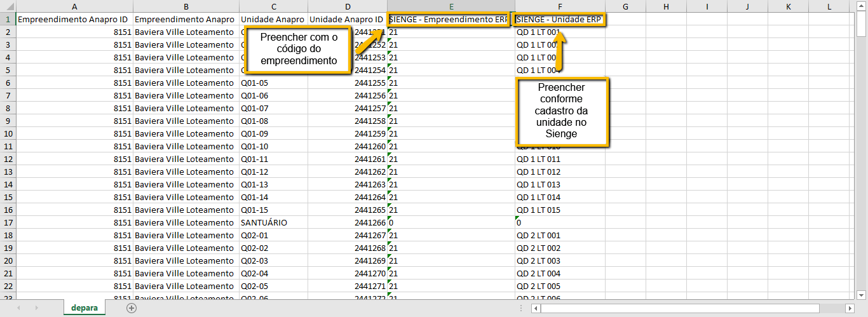This screenshot has width=868, height=317.
Task: Click horizontal scrollbar left arrow
Action: tap(536, 308)
